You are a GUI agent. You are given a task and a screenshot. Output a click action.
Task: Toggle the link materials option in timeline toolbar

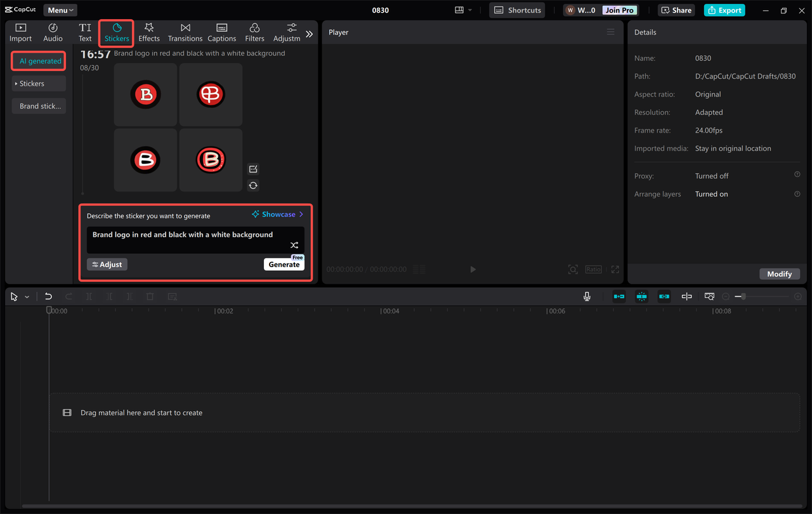(x=664, y=296)
